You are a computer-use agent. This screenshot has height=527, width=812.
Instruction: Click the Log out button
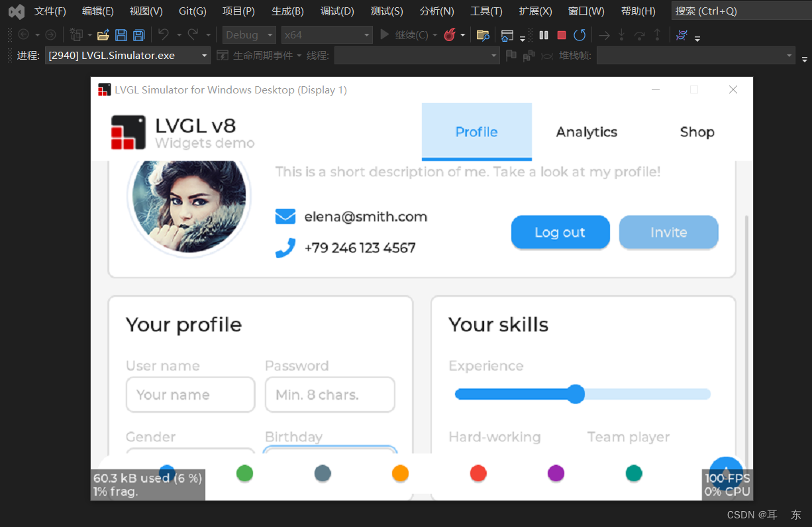(560, 232)
